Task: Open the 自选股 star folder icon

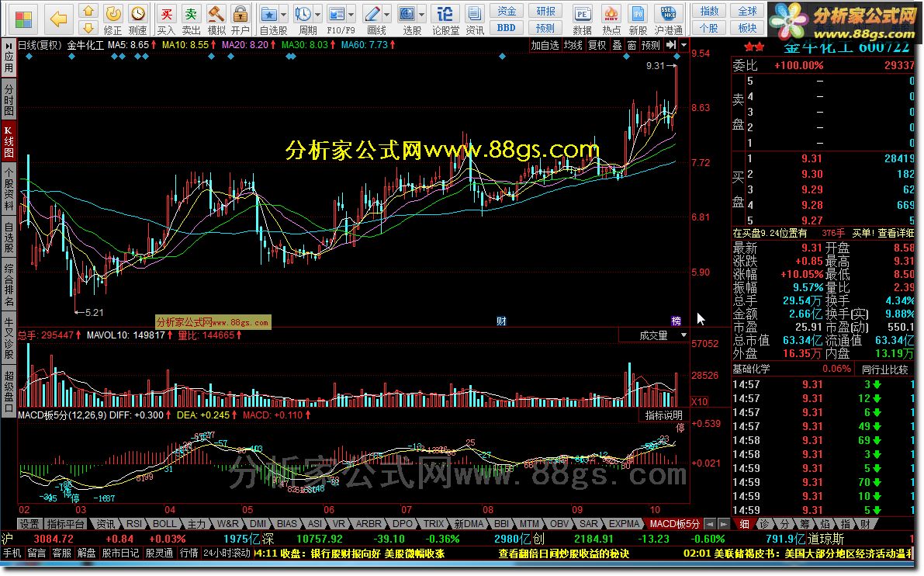Action: [x=269, y=13]
